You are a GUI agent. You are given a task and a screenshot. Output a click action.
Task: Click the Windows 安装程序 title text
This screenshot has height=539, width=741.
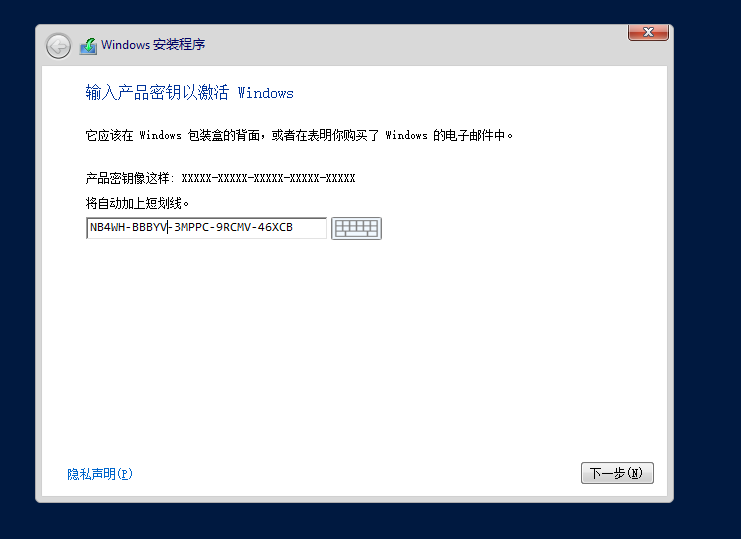pos(153,45)
